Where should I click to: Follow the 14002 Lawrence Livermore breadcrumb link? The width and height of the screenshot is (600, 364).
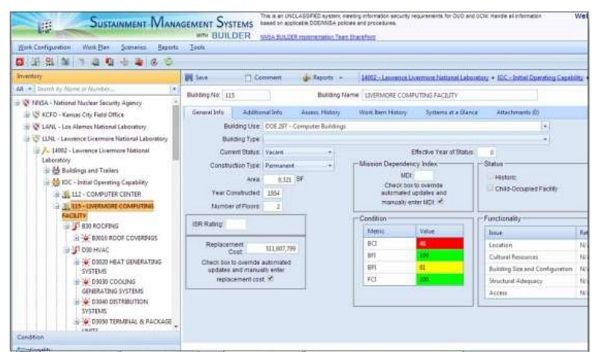pos(425,78)
